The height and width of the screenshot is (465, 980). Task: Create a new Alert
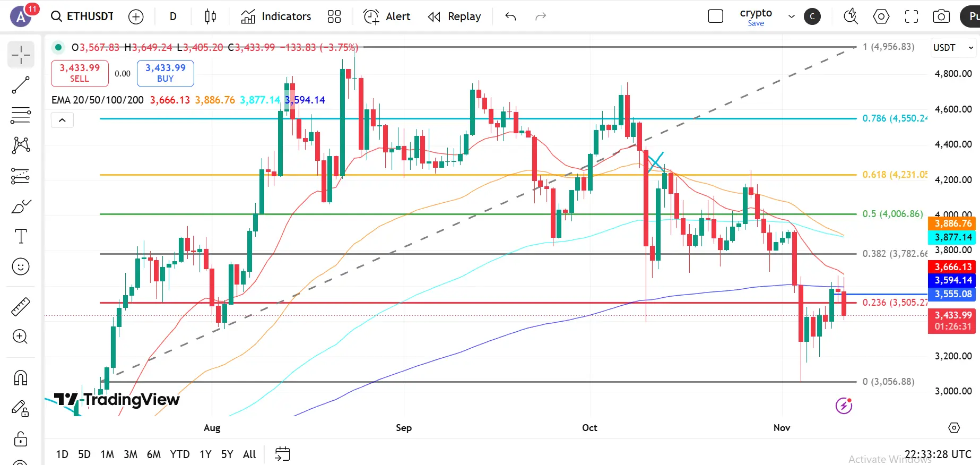(x=387, y=17)
